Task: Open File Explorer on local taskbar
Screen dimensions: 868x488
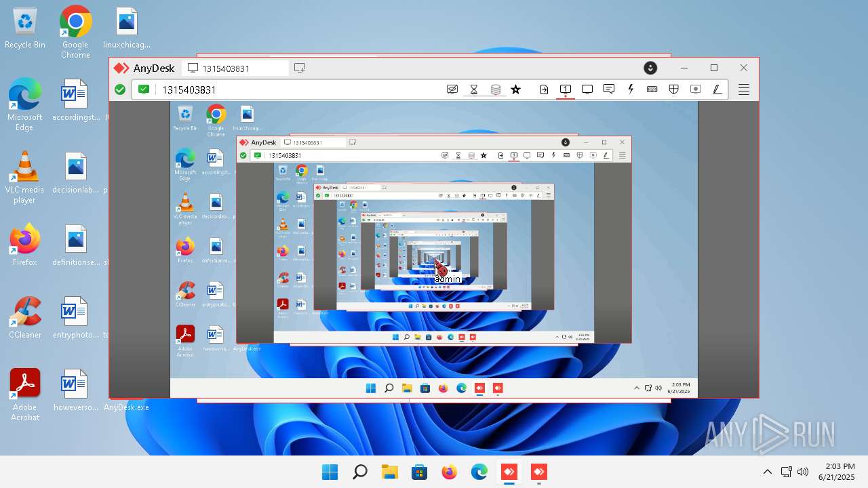Action: tap(389, 472)
